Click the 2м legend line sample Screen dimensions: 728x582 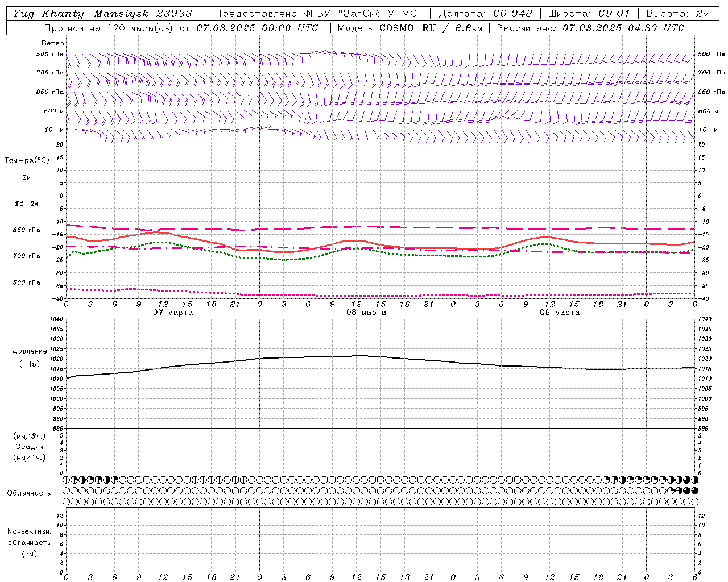tap(26, 184)
